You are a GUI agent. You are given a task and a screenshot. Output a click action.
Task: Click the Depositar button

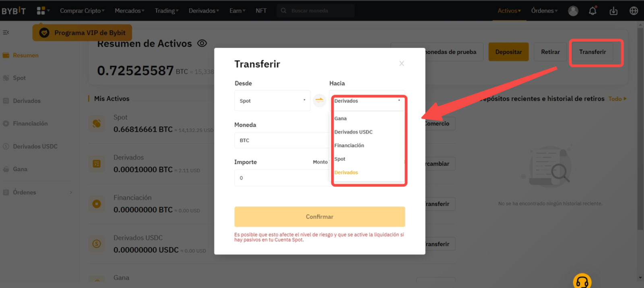click(x=508, y=52)
